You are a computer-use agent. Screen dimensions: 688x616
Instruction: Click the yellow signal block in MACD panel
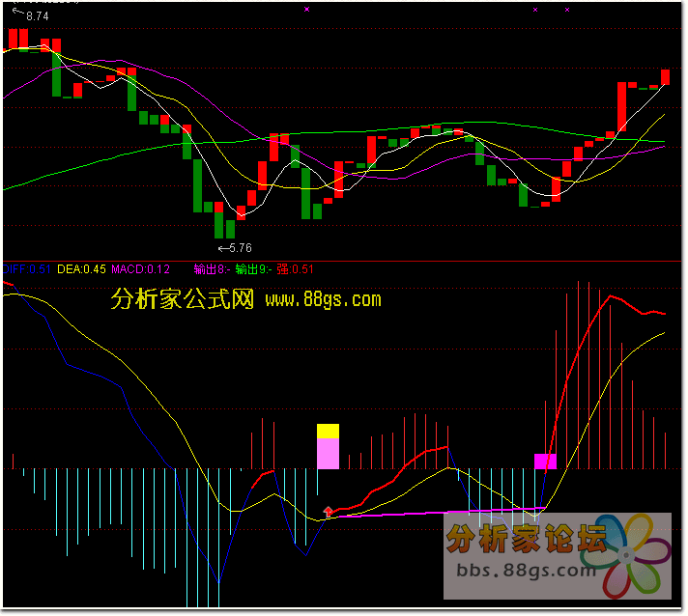coord(330,433)
